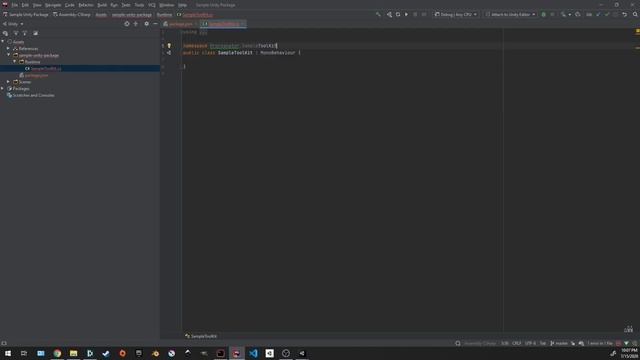Image resolution: width=640 pixels, height=360 pixels.
Task: Click the search magnifier in top toolbar
Action: pyautogui.click(x=635, y=14)
